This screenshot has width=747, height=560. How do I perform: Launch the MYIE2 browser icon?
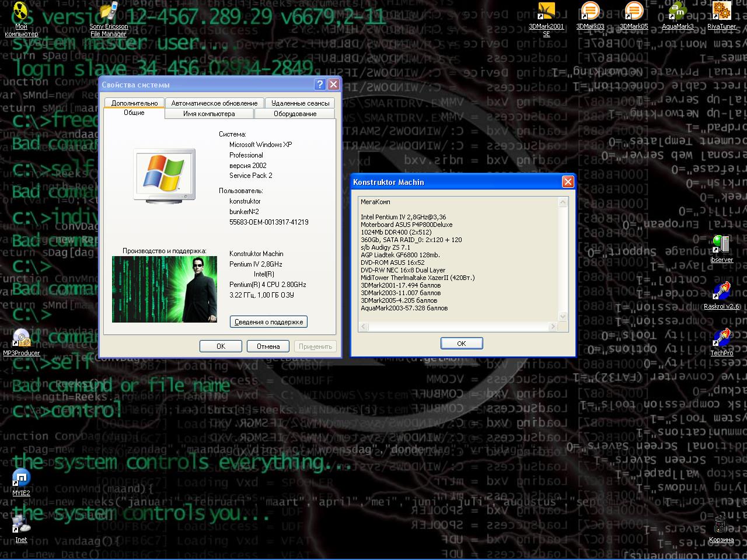[x=21, y=478]
